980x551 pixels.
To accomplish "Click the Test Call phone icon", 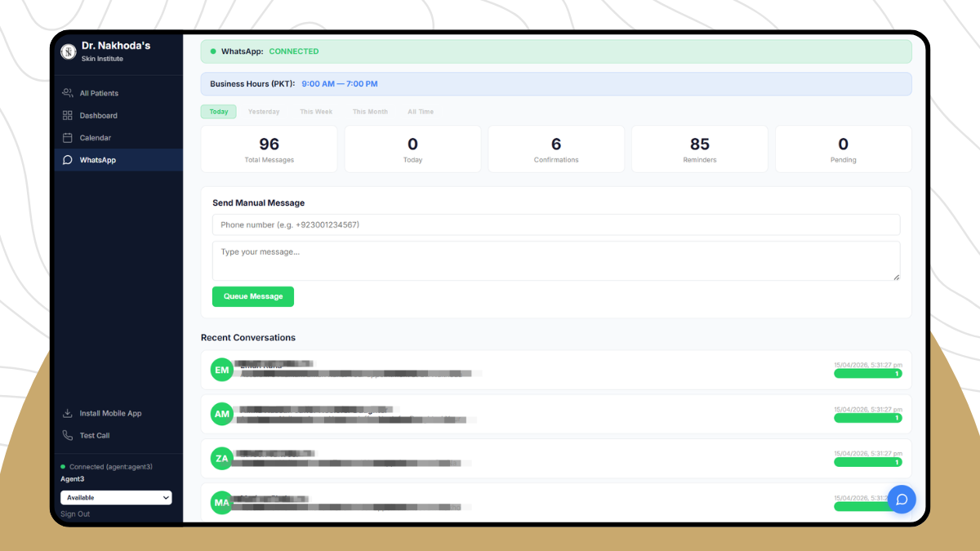I will click(x=68, y=435).
